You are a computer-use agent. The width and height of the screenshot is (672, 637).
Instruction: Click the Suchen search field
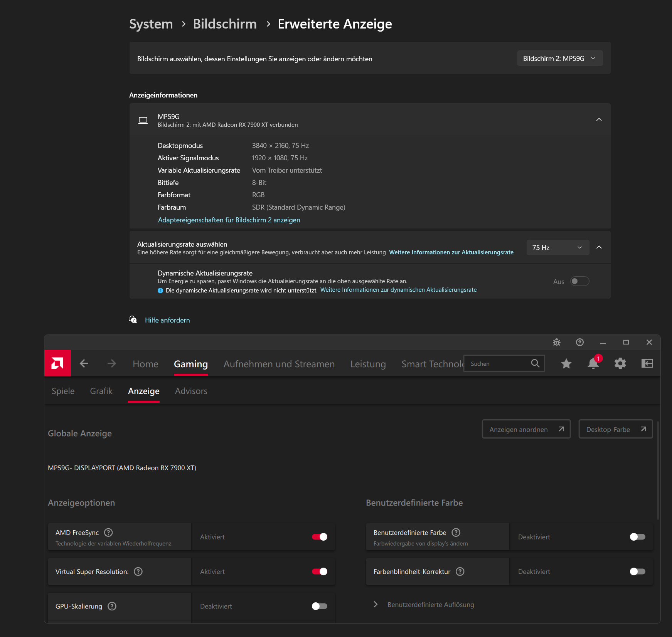504,363
